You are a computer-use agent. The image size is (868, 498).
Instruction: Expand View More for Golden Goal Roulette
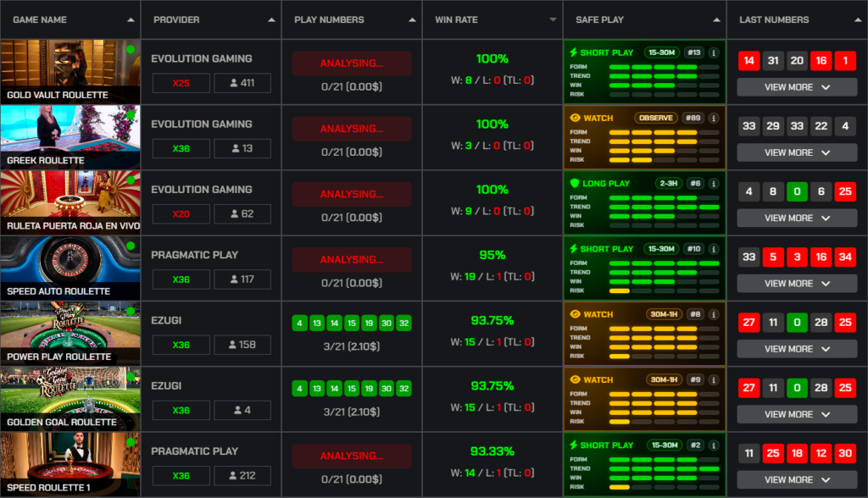[797, 414]
